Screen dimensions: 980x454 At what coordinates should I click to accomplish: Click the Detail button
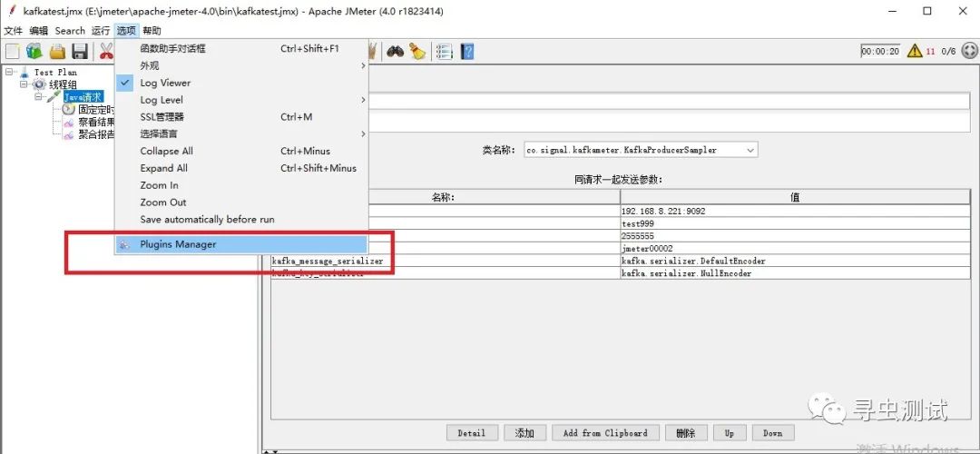[x=472, y=433]
